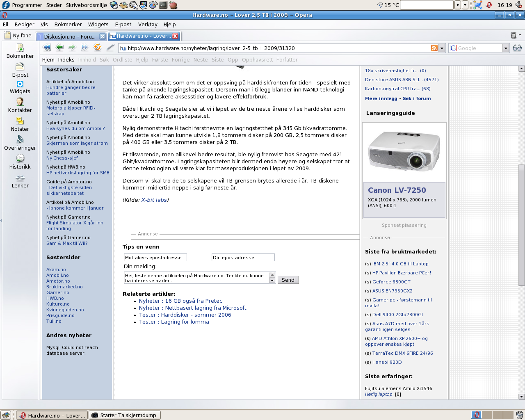Click the Google search field
Image resolution: width=525 pixels, height=420 pixels.
479,48
